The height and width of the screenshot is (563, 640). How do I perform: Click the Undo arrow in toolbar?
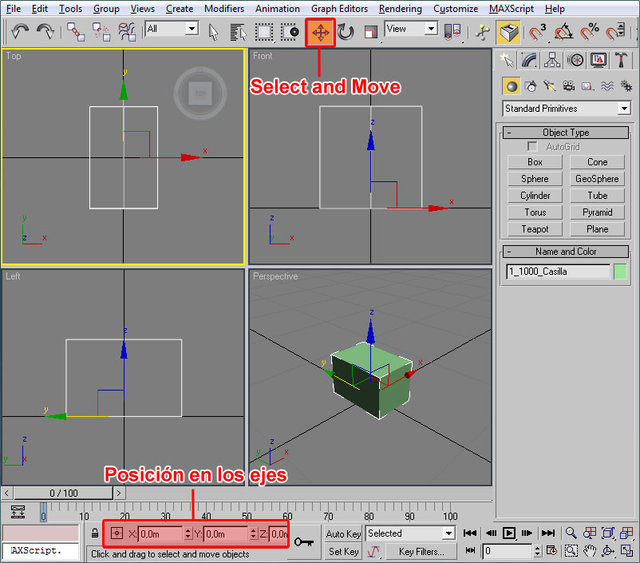pos(19,32)
